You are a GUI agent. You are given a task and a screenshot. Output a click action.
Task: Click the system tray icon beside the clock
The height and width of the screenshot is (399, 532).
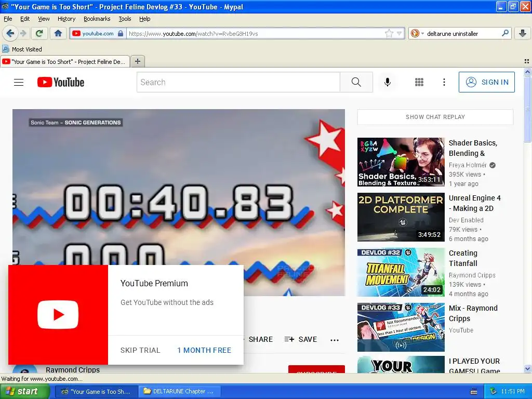pos(494,391)
